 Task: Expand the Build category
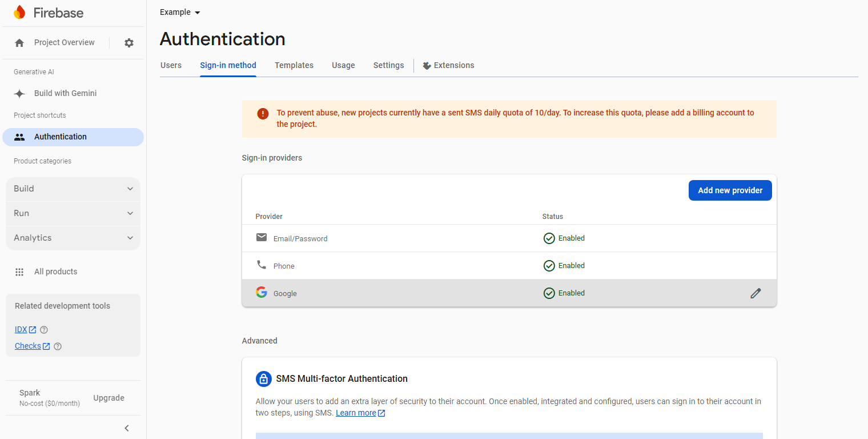[73, 189]
